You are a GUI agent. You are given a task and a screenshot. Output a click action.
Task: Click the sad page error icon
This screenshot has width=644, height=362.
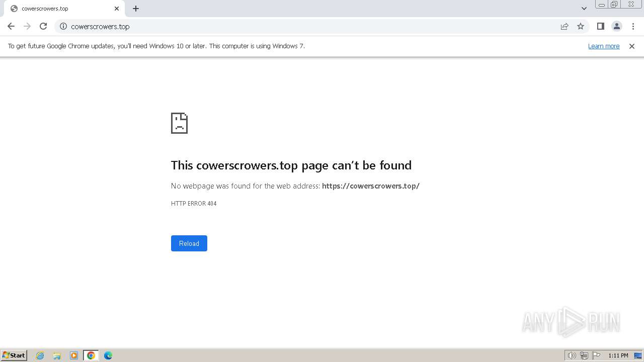(180, 123)
